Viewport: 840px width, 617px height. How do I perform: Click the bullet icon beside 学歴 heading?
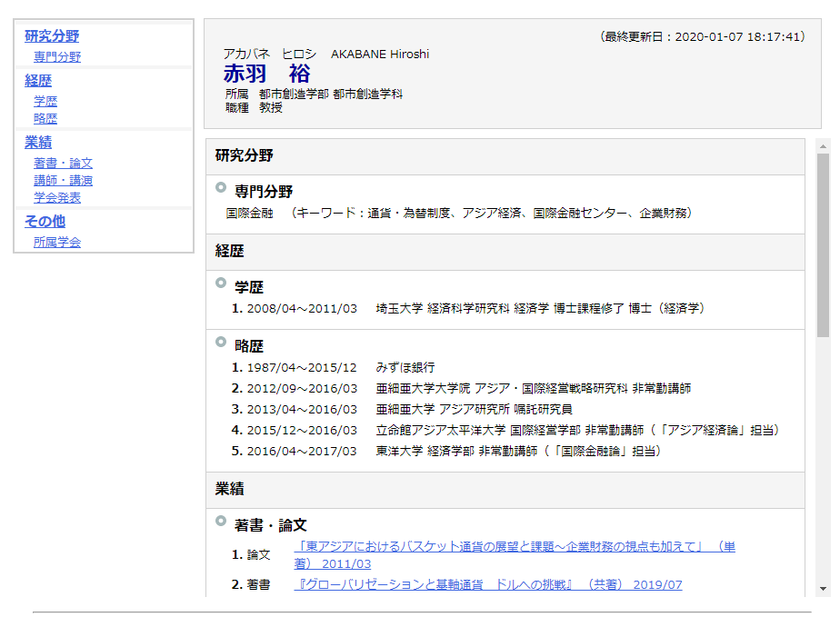click(x=221, y=284)
